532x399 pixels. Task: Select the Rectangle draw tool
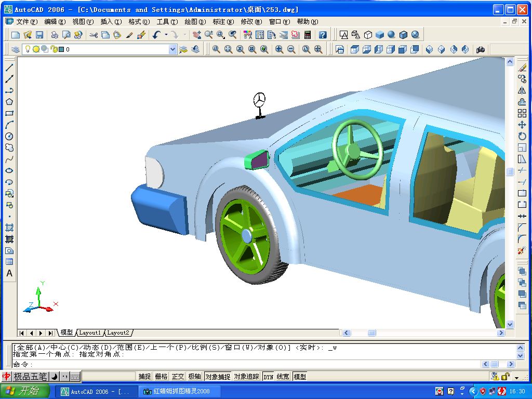(x=9, y=113)
